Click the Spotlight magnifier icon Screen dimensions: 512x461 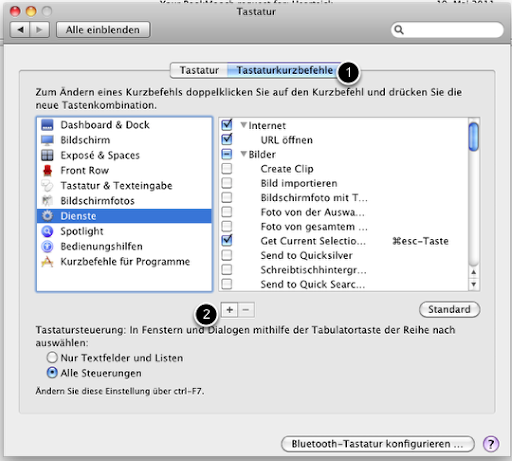coord(47,231)
